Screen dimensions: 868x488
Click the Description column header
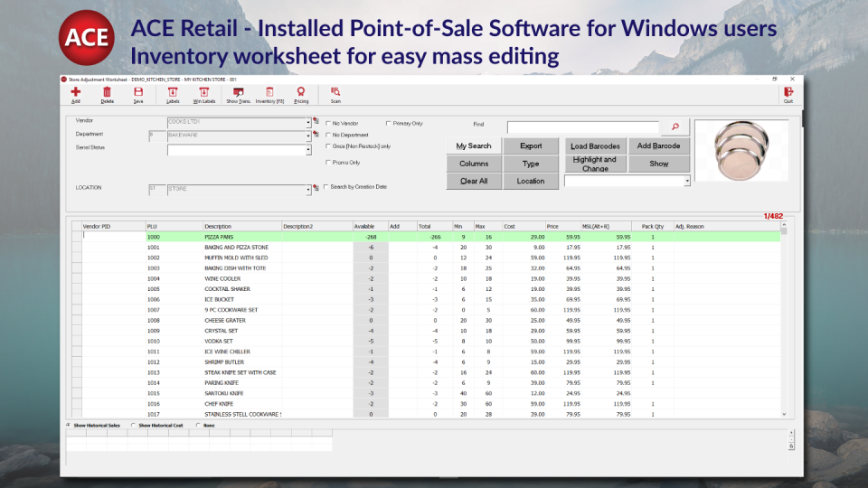pos(218,226)
